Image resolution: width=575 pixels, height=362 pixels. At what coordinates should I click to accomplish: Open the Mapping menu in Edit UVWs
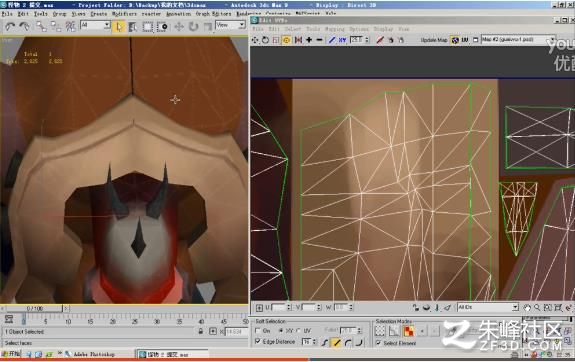(334, 29)
